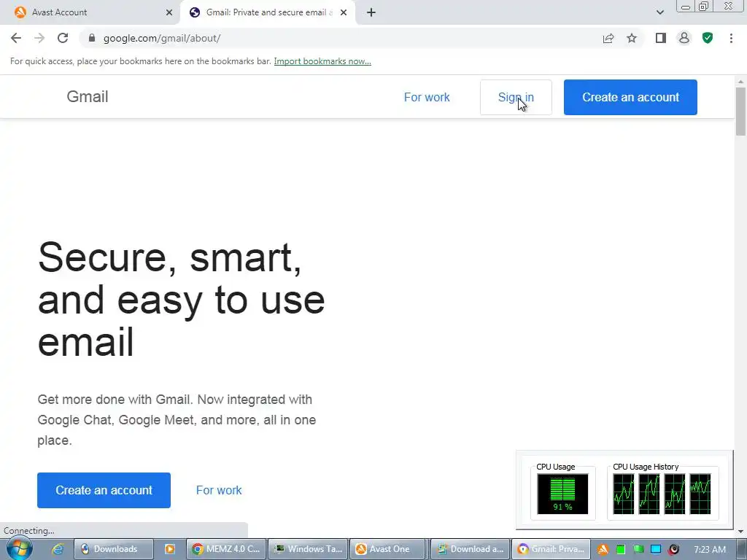Open the Chrome profile icon
Image resolution: width=747 pixels, height=560 pixels.
click(684, 38)
